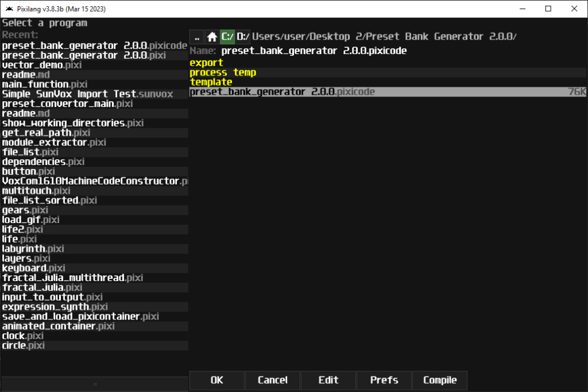Select preset_bank_generator 2.0.0.pixicode in file list
The height and width of the screenshot is (392, 588).
click(x=282, y=92)
